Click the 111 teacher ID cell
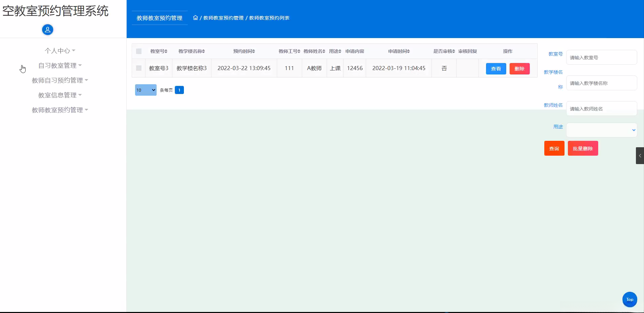This screenshot has height=313, width=644. 289,68
